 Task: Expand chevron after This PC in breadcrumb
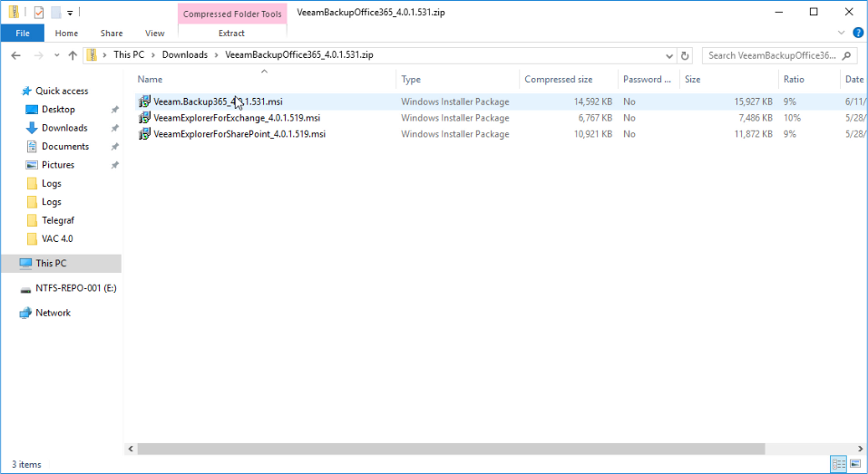pyautogui.click(x=153, y=54)
